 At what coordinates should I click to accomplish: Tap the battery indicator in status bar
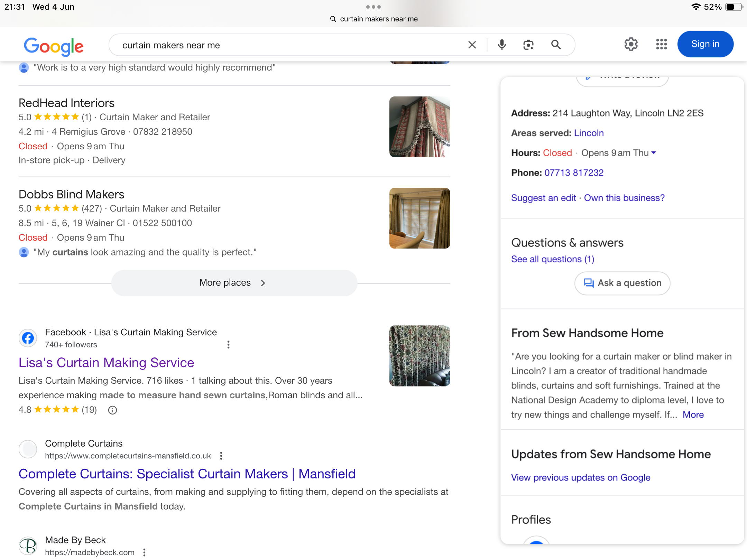[735, 7]
